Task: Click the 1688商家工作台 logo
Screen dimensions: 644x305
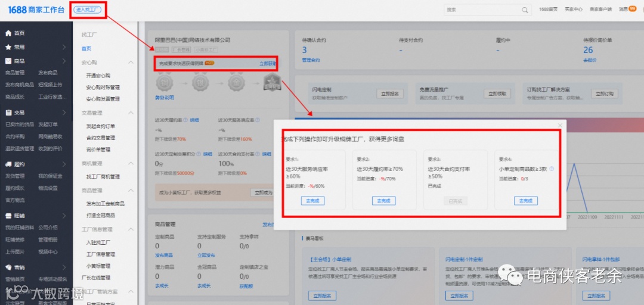Action: click(36, 10)
